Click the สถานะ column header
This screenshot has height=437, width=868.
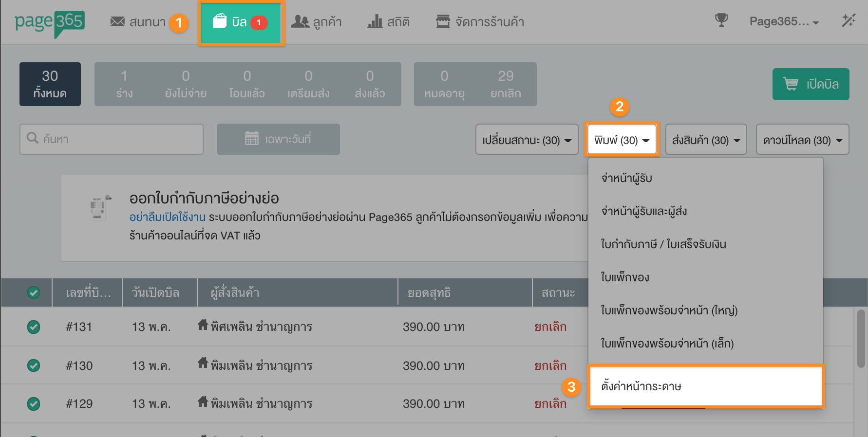coord(558,292)
